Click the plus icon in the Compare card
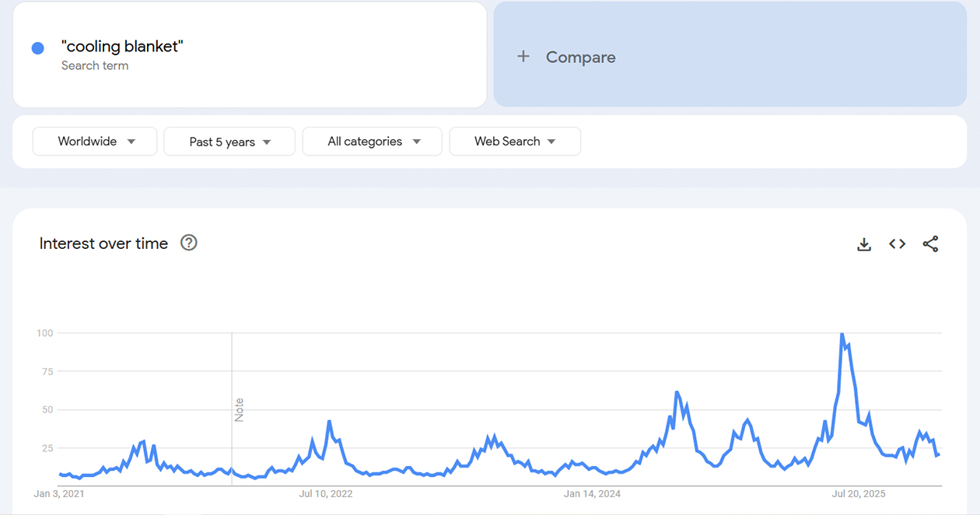 (523, 56)
